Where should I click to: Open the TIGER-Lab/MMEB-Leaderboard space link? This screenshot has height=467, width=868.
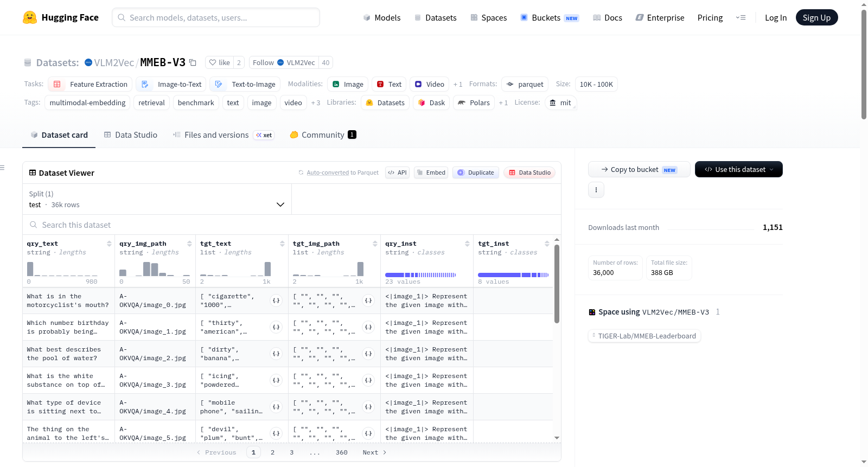[644, 336]
